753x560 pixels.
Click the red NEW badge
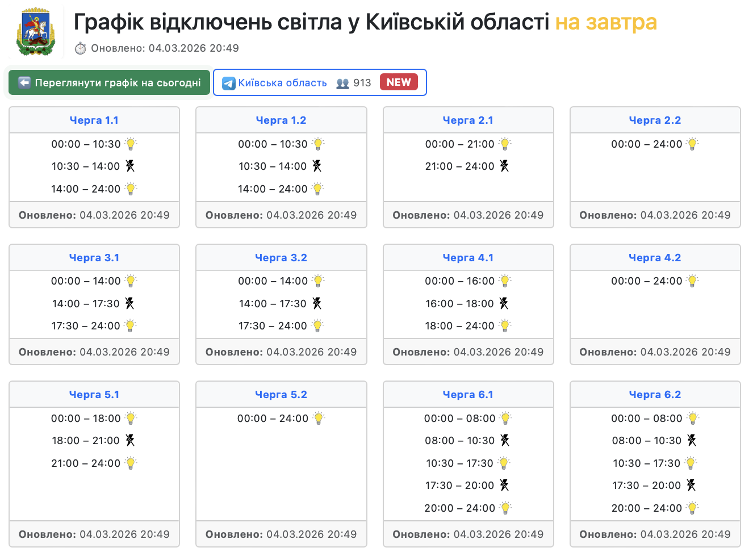(399, 82)
